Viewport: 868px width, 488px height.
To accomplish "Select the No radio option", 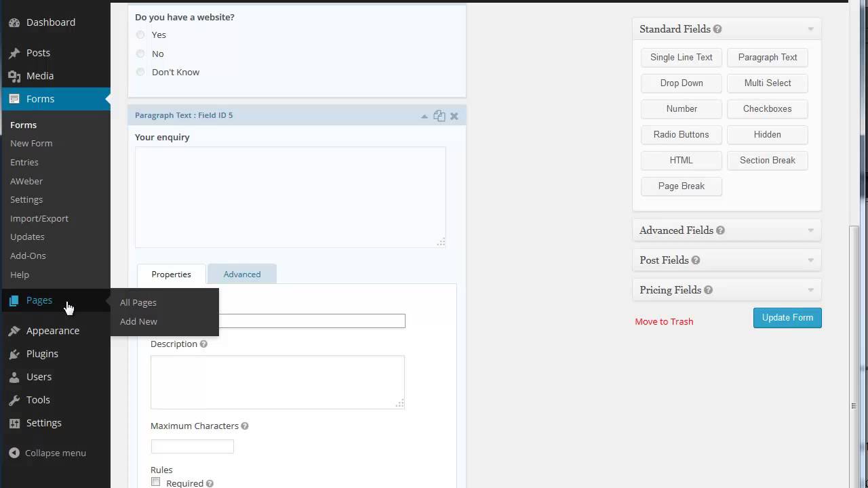I will [x=140, y=54].
